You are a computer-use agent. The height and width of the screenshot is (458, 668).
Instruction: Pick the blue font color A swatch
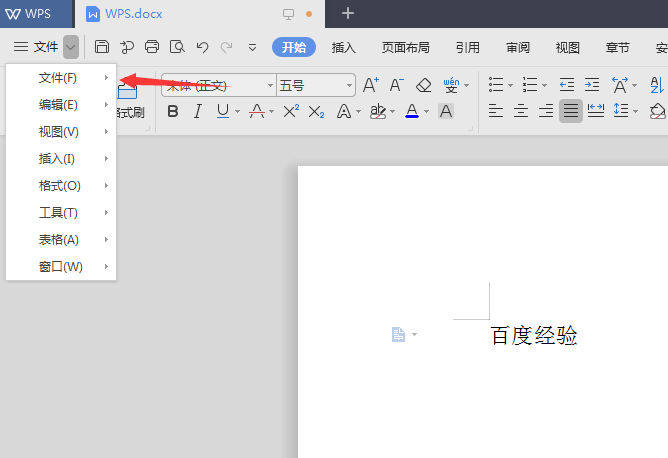[412, 112]
